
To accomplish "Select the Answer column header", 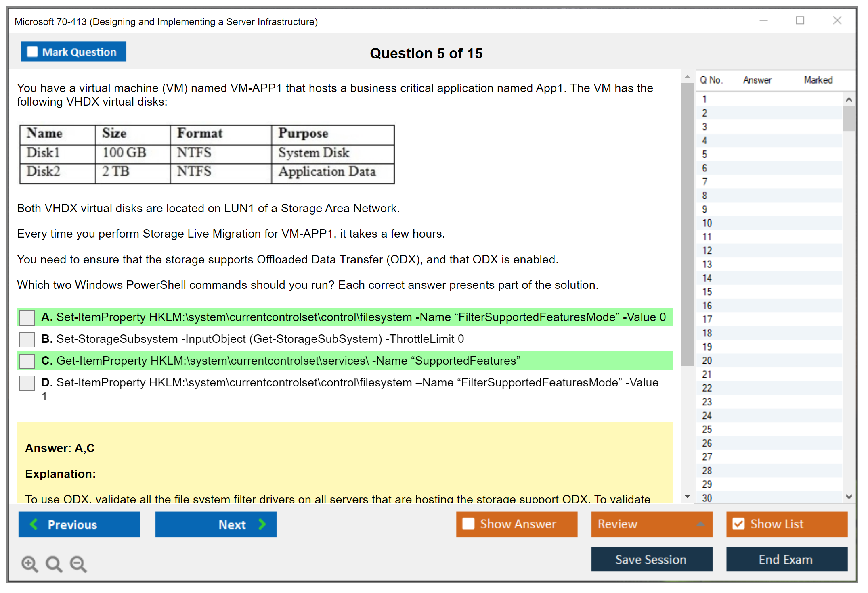I will click(x=757, y=80).
